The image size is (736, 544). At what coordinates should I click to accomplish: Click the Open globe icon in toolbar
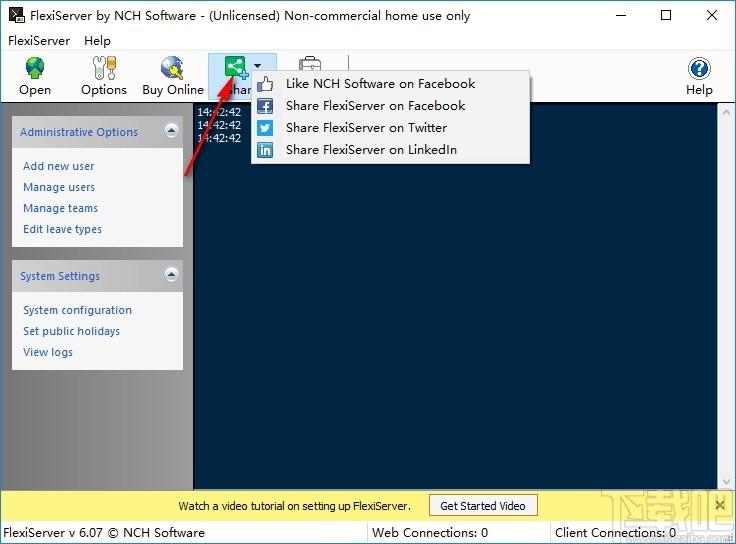point(35,68)
